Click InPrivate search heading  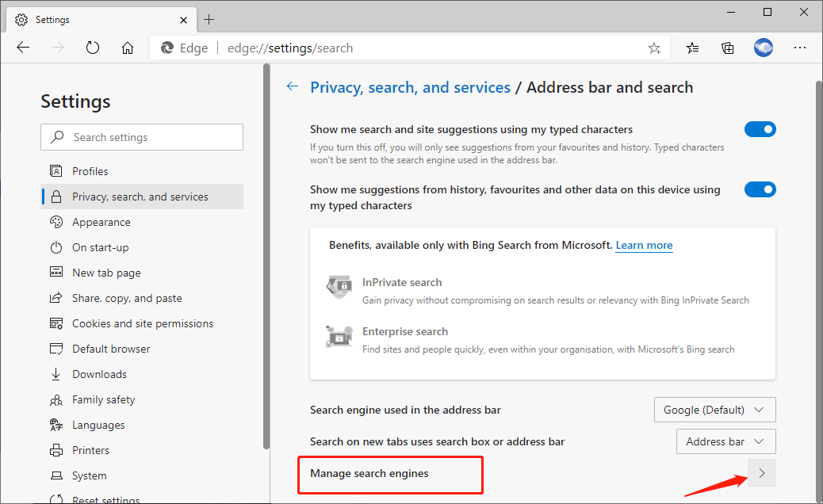(402, 282)
